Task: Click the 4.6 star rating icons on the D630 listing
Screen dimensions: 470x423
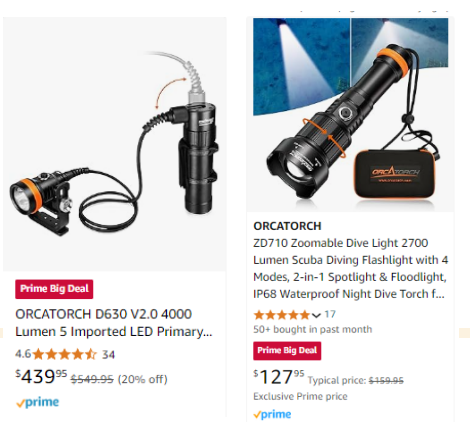Action: tap(65, 354)
